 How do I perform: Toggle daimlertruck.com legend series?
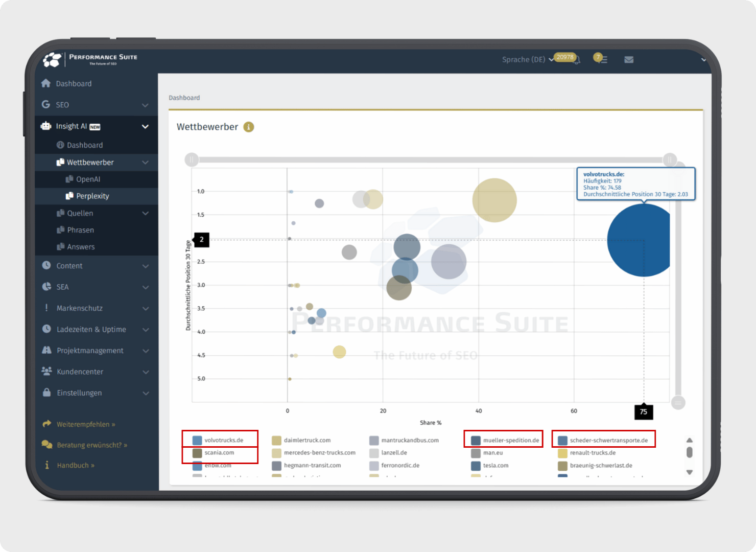pyautogui.click(x=301, y=440)
